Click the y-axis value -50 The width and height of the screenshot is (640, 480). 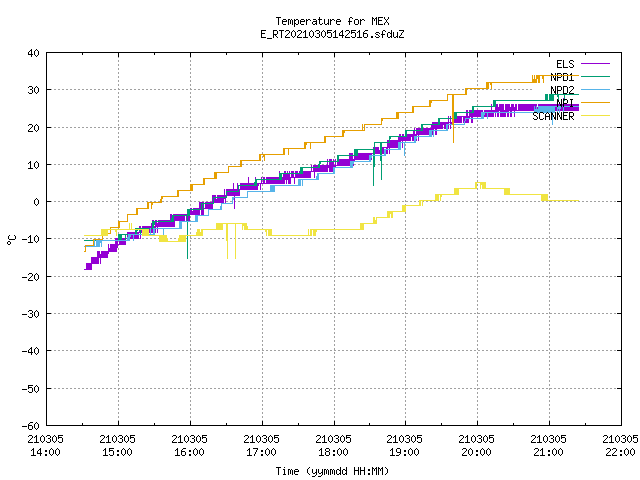[x=31, y=389]
